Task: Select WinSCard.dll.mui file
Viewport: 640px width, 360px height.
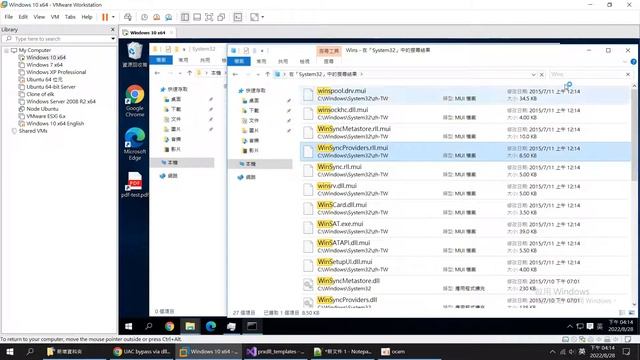Action: [465, 209]
